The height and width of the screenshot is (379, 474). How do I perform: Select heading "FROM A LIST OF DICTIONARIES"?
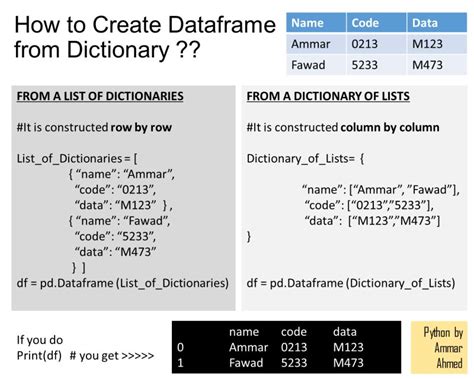(100, 96)
